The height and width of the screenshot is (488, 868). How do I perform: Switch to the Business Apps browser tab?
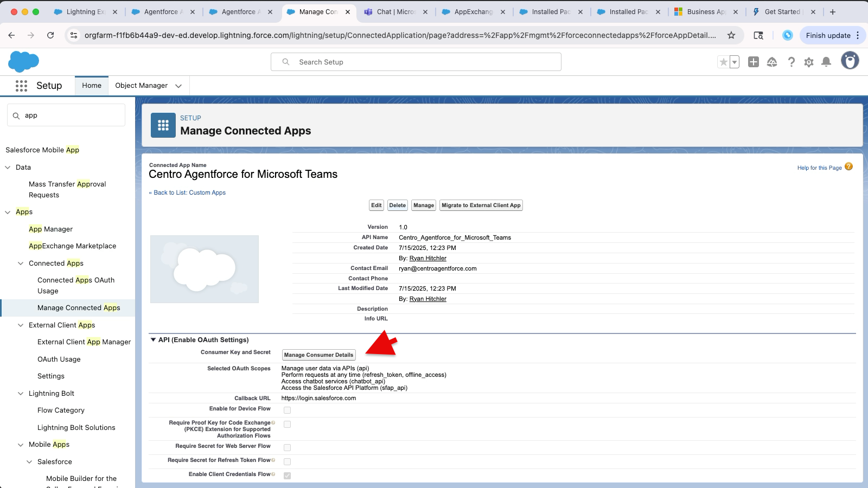point(706,11)
